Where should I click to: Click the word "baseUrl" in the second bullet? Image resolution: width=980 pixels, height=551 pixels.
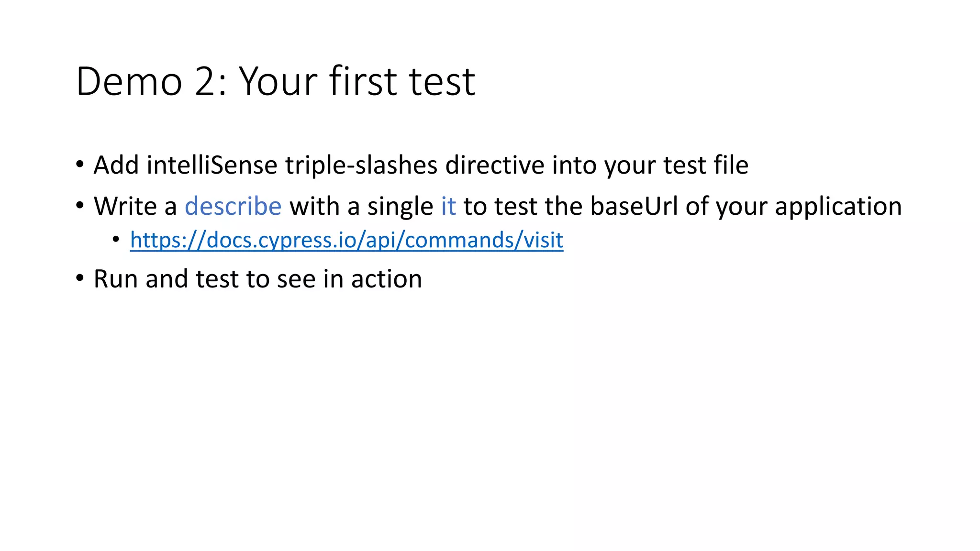634,206
